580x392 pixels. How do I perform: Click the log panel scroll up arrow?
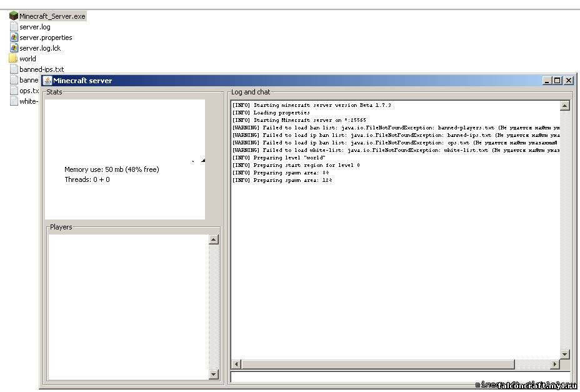point(565,106)
